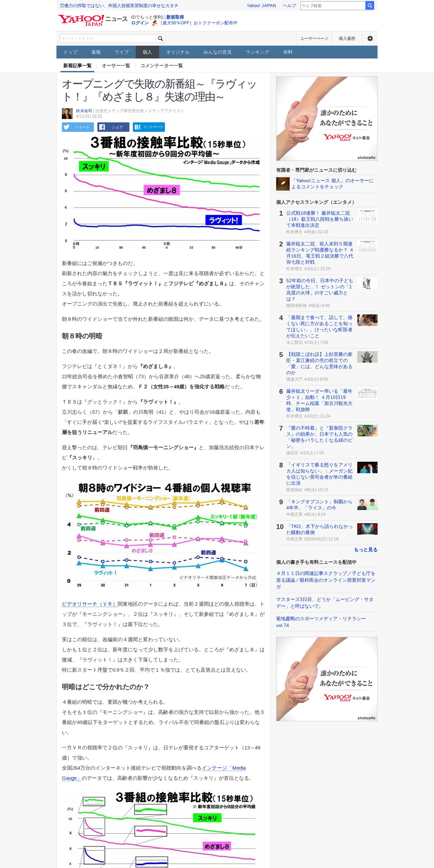This screenshot has height=868, width=434.
Task: Open ranking 3 ゼットン article
Action: click(x=319, y=290)
